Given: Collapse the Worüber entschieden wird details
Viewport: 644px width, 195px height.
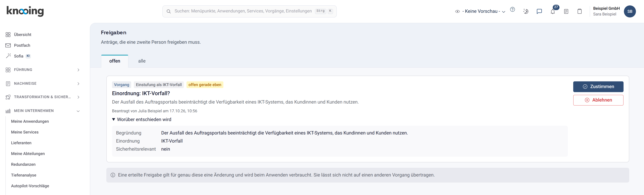Looking at the screenshot, I should [x=142, y=120].
